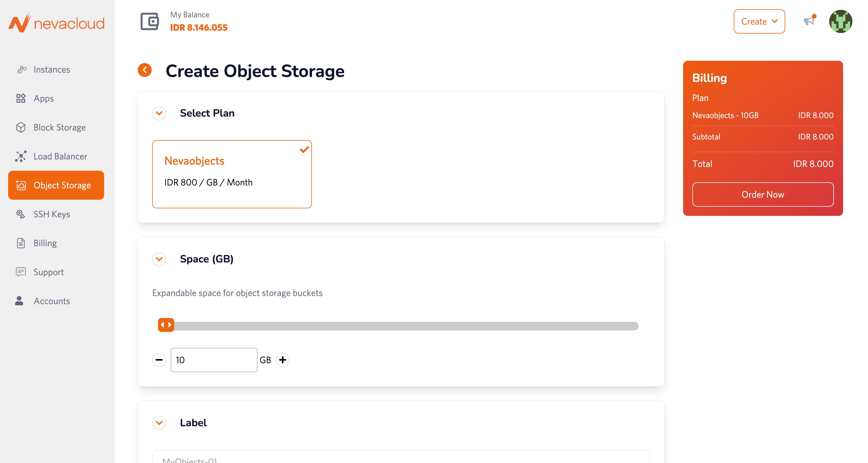Image resolution: width=868 pixels, height=463 pixels.
Task: Collapse the Label section
Action: pos(159,423)
